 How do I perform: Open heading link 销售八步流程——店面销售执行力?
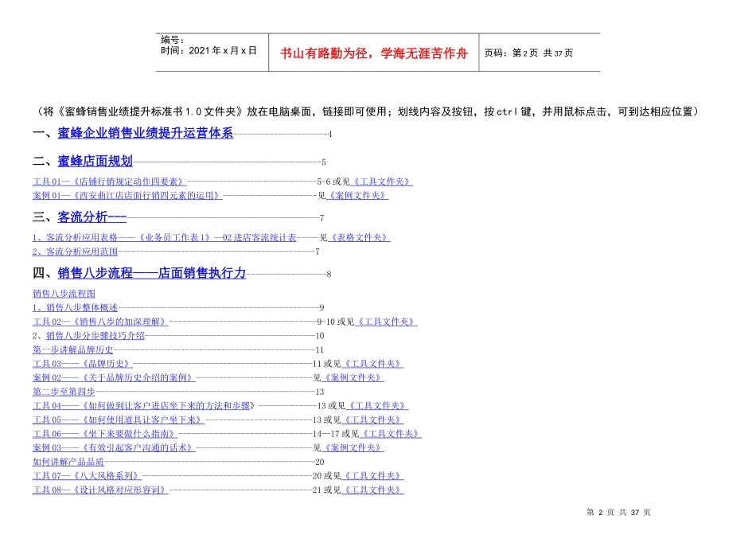coord(151,273)
